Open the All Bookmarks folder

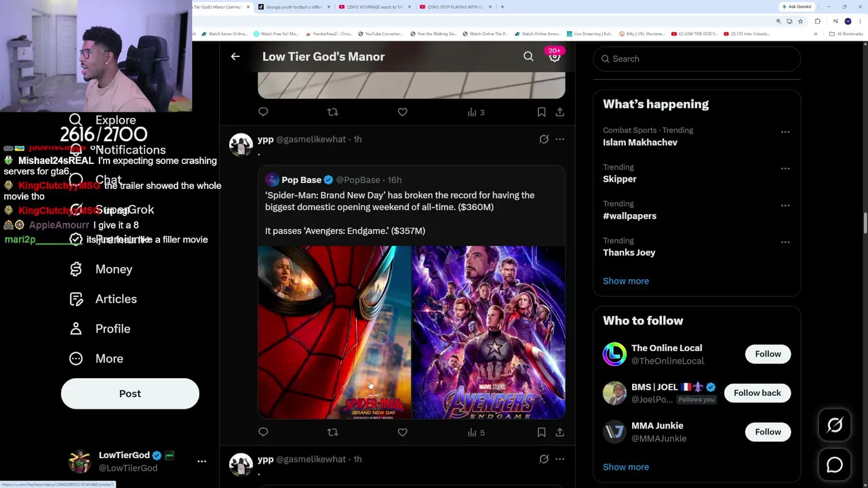point(846,34)
